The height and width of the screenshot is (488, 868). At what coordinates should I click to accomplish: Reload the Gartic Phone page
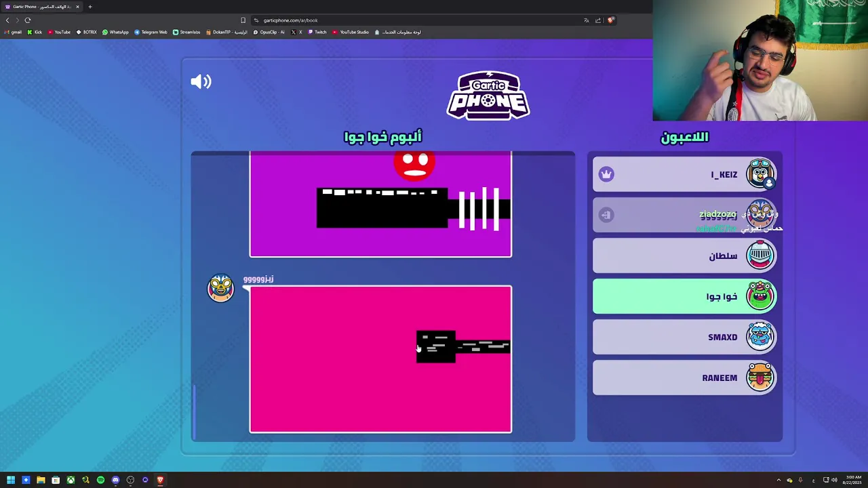point(28,20)
